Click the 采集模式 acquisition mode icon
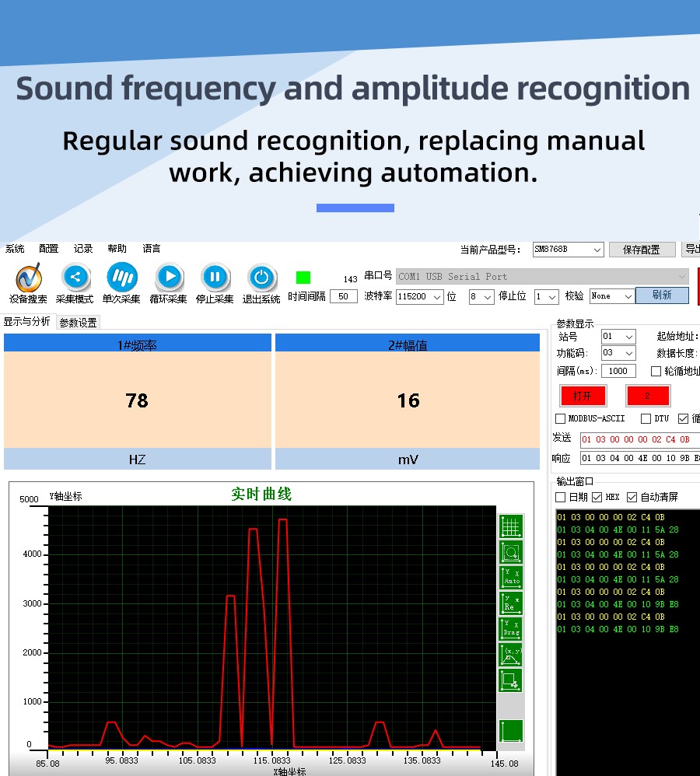Screen dimensions: 700x776 tap(75, 278)
